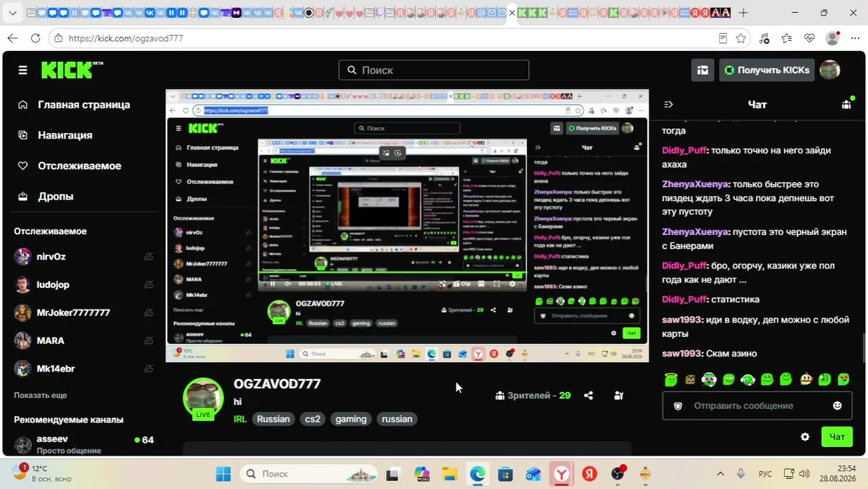
Task: Open chat settings gear icon
Action: click(x=805, y=437)
